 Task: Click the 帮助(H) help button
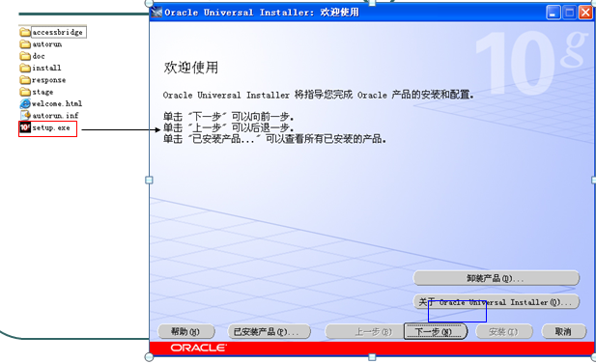tap(185, 332)
